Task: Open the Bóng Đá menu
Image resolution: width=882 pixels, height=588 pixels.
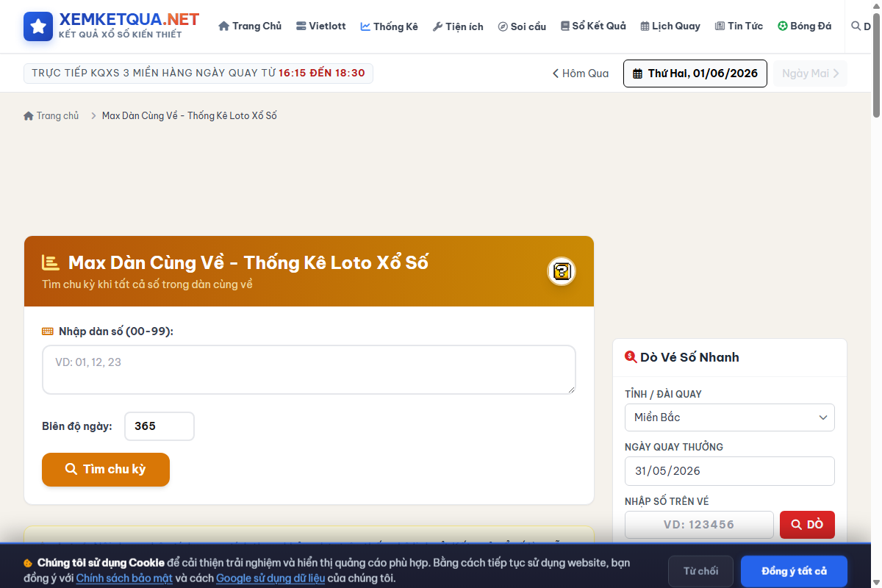Action: pyautogui.click(x=805, y=26)
